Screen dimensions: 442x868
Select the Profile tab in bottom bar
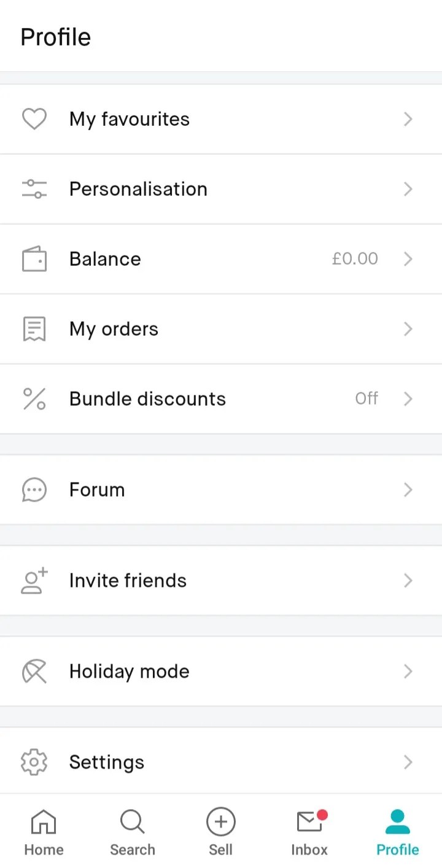pyautogui.click(x=398, y=832)
